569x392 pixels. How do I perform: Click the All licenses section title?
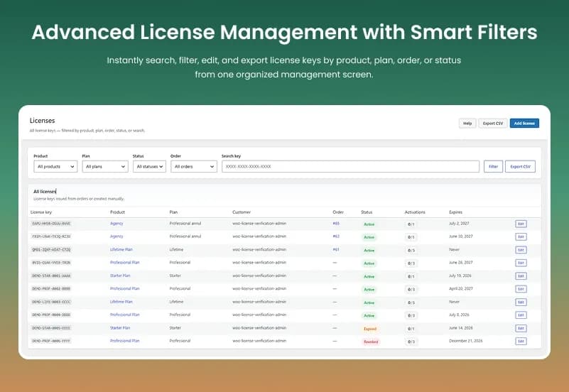45,192
